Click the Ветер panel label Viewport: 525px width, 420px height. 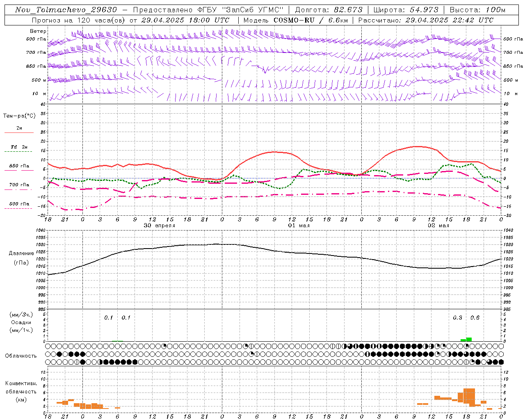tap(38, 31)
